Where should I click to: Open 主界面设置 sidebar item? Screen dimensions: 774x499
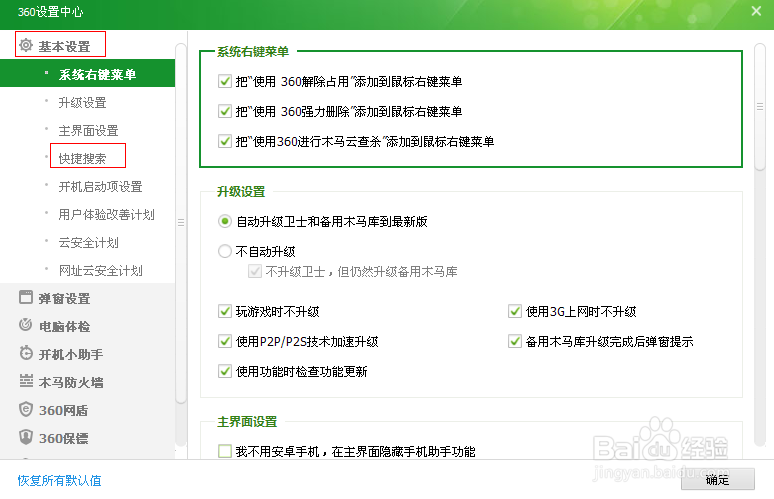pyautogui.click(x=88, y=131)
